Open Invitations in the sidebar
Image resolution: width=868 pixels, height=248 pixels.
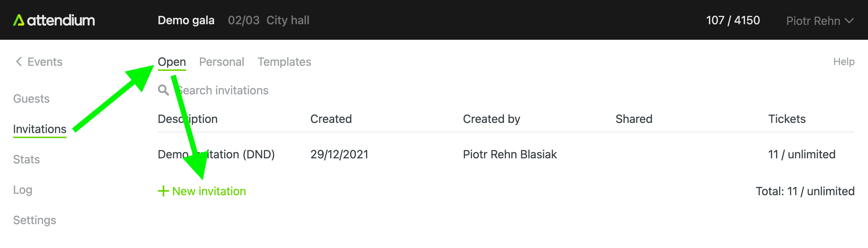point(40,129)
